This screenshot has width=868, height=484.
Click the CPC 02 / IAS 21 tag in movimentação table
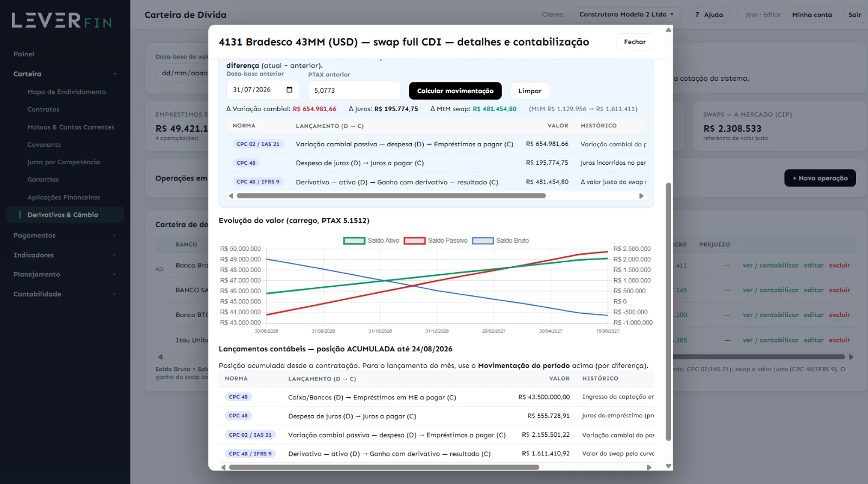(x=258, y=144)
